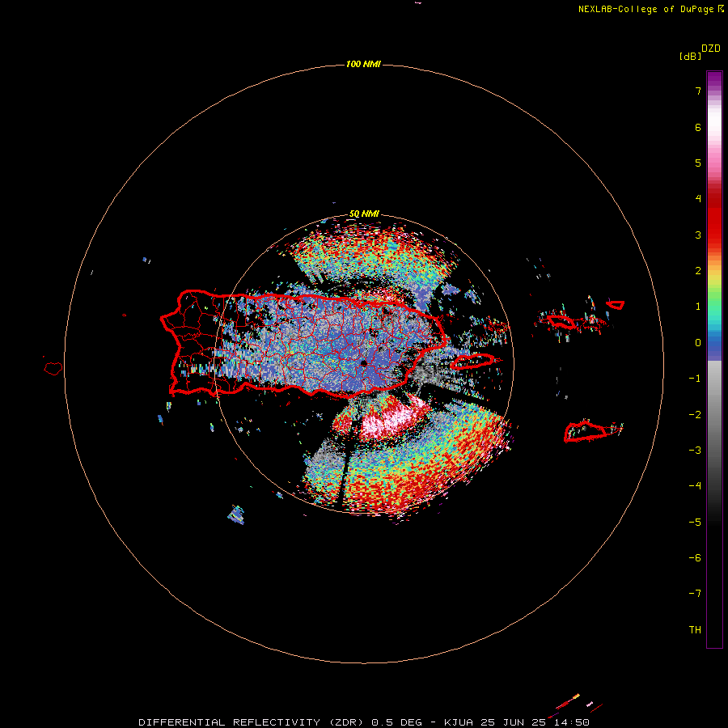Click the -4 value on the dB scale
This screenshot has width=728, height=728.
pyautogui.click(x=695, y=486)
